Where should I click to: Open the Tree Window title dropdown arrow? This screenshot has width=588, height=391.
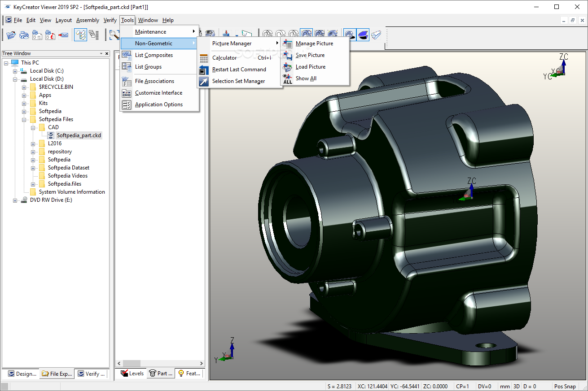101,53
